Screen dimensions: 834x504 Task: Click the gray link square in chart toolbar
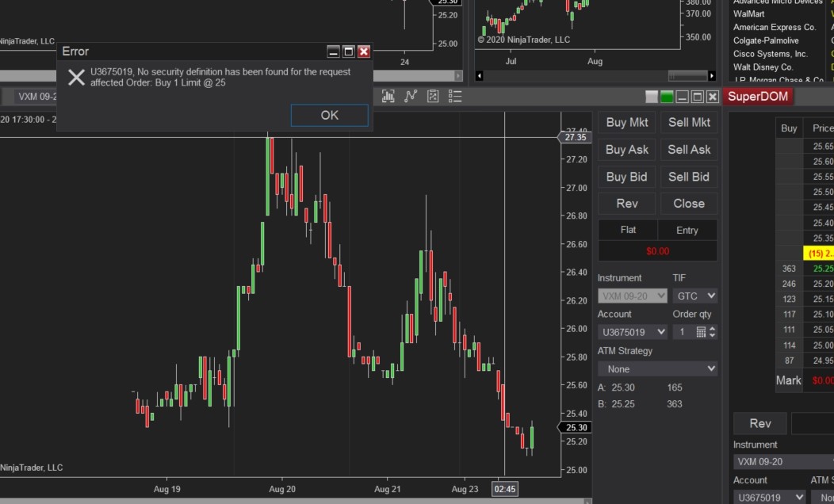pos(652,97)
